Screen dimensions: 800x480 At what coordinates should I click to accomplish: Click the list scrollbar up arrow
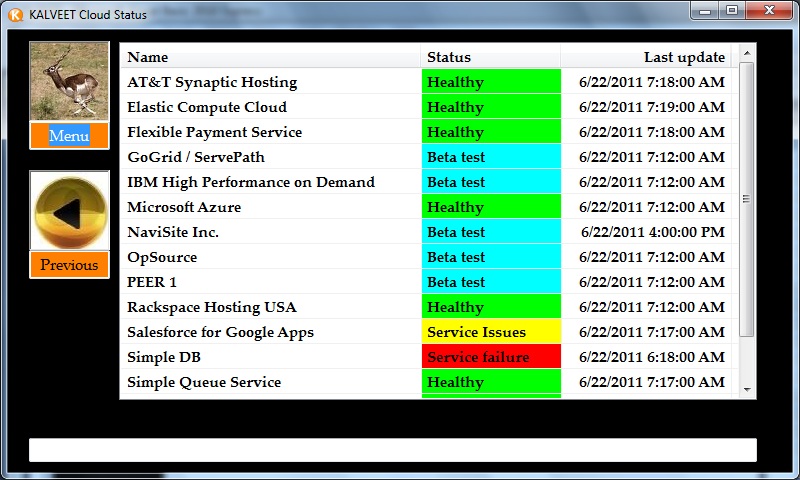pyautogui.click(x=747, y=53)
